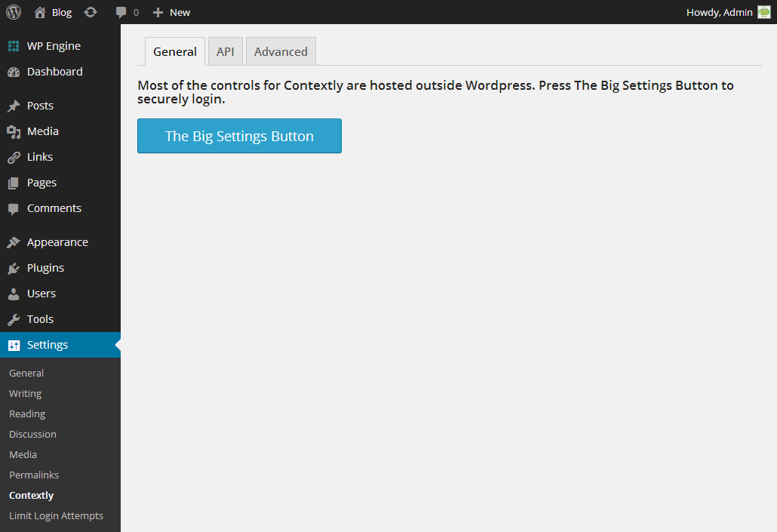Click the WordPress logo icon

pyautogui.click(x=14, y=12)
